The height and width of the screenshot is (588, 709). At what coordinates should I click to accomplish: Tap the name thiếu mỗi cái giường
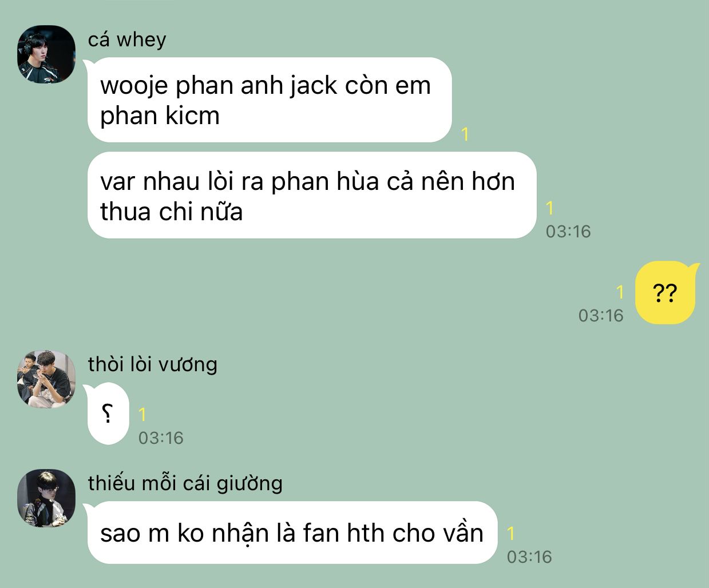185,483
